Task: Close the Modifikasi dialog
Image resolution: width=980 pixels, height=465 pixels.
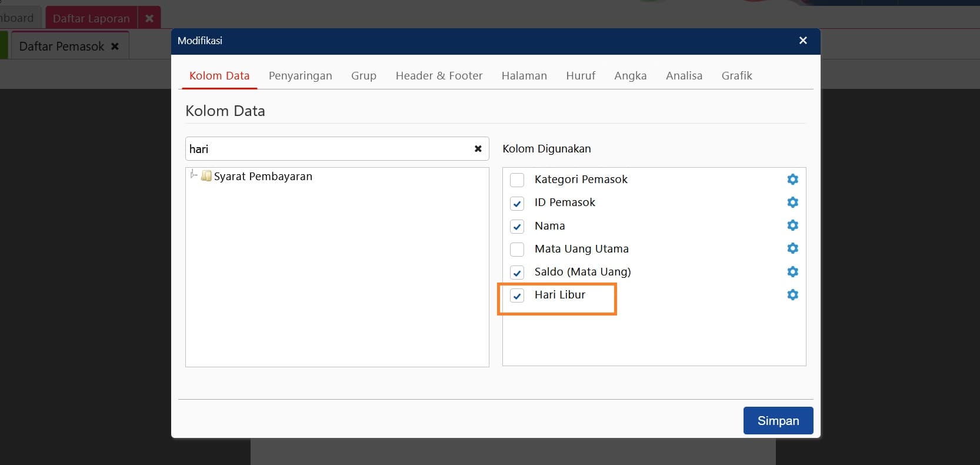Action: (803, 41)
